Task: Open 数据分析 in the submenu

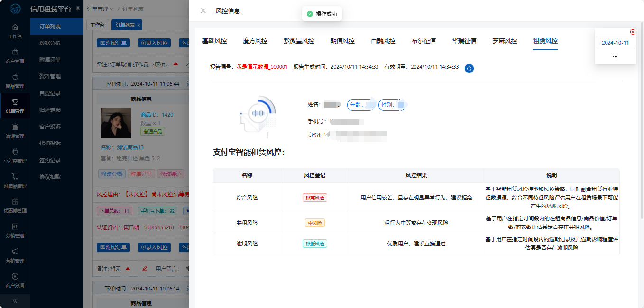Action: [x=57, y=43]
